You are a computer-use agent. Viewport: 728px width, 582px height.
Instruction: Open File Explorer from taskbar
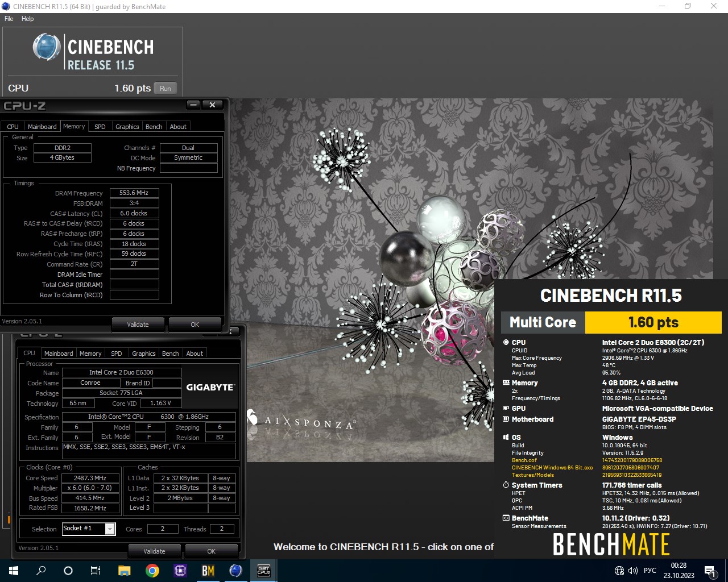124,571
